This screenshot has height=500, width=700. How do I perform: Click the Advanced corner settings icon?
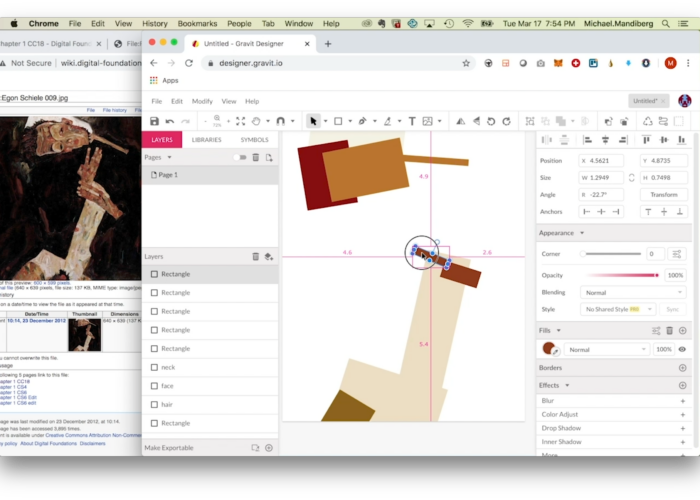[677, 254]
